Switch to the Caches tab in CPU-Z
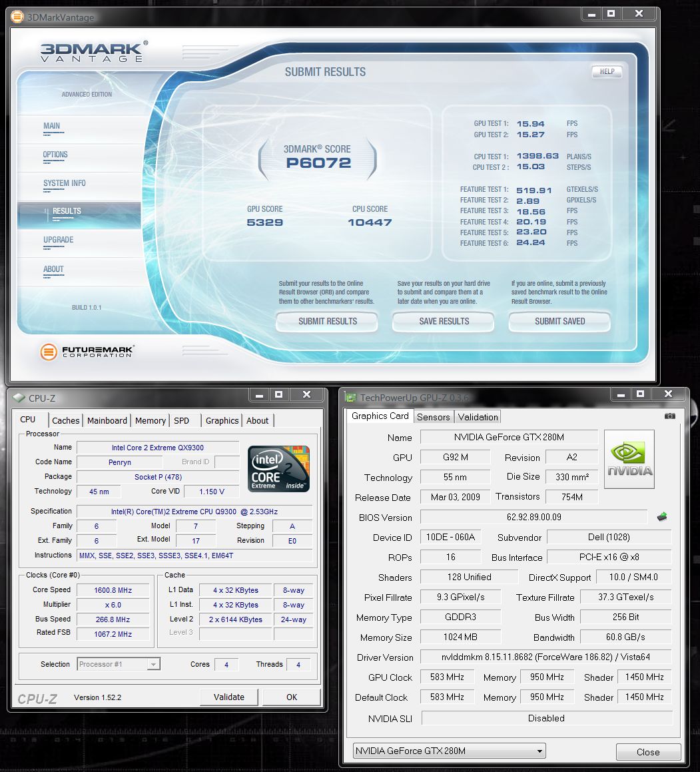700x772 pixels. (x=65, y=420)
